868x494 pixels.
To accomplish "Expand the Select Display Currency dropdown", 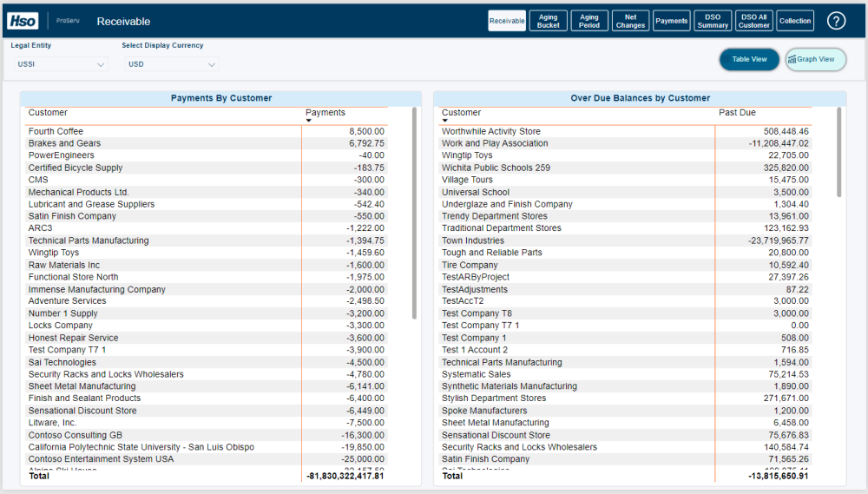I will [x=170, y=64].
